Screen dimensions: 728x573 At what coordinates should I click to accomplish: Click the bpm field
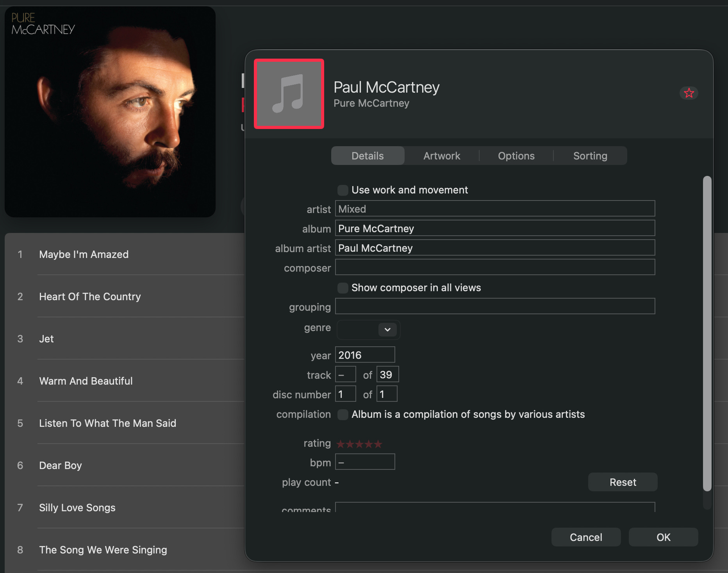click(365, 462)
